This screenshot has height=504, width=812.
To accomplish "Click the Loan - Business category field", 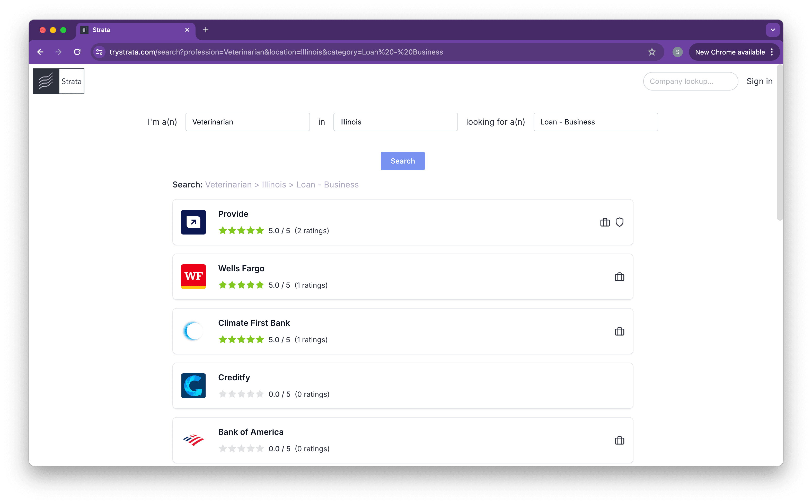I will click(596, 122).
